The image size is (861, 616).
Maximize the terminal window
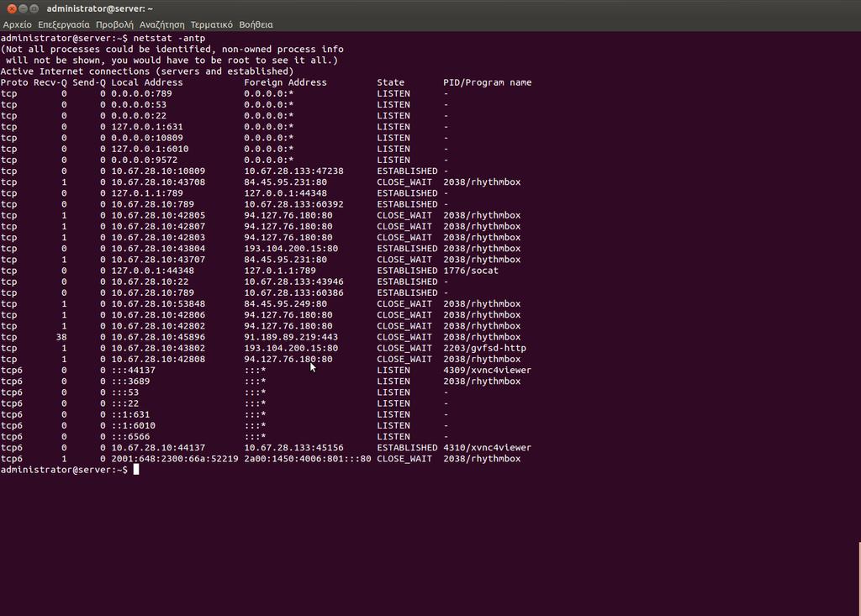[x=34, y=8]
